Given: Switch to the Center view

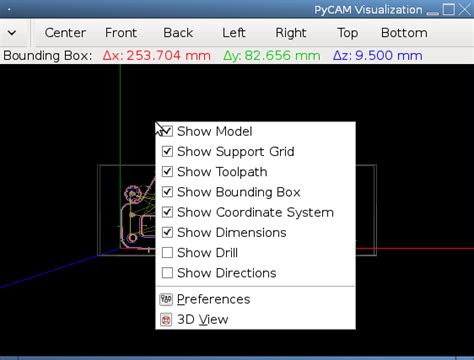Looking at the screenshot, I should tap(65, 33).
